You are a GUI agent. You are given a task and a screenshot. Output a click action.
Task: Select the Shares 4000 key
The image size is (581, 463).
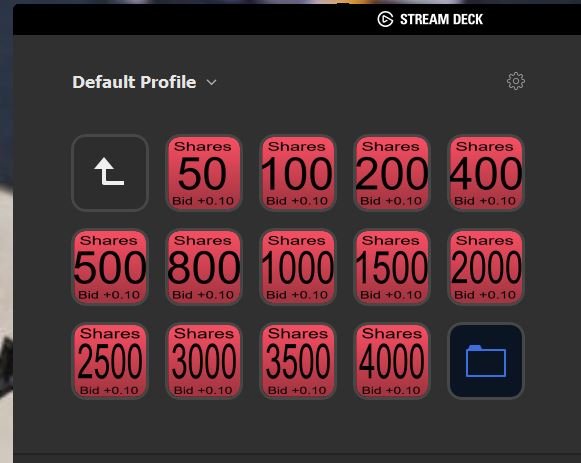392,361
